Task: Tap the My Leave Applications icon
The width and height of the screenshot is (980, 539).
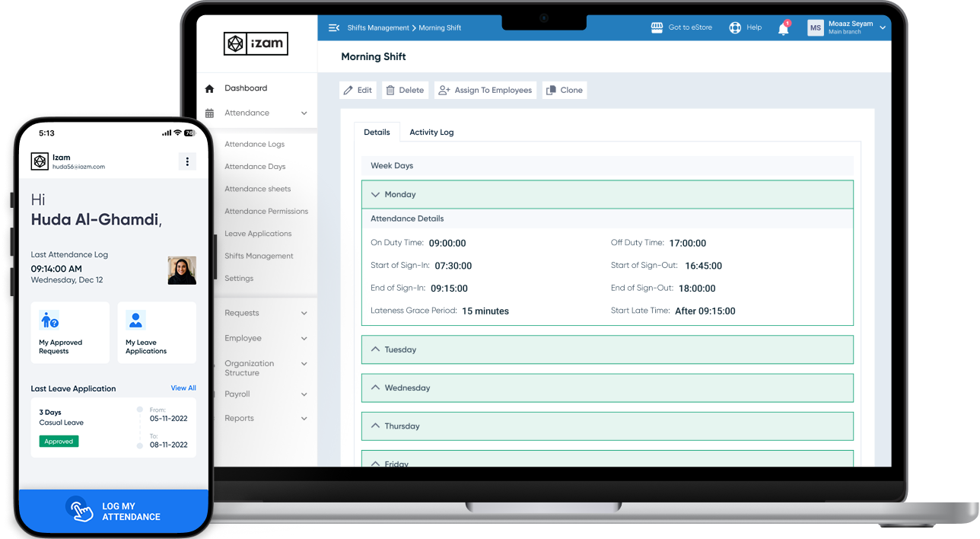Action: [x=136, y=320]
